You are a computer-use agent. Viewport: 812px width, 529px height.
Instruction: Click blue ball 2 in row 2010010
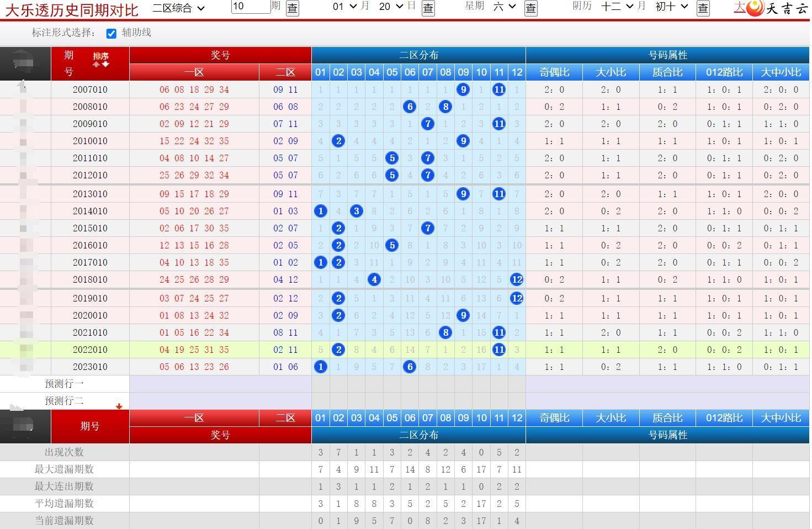(338, 141)
